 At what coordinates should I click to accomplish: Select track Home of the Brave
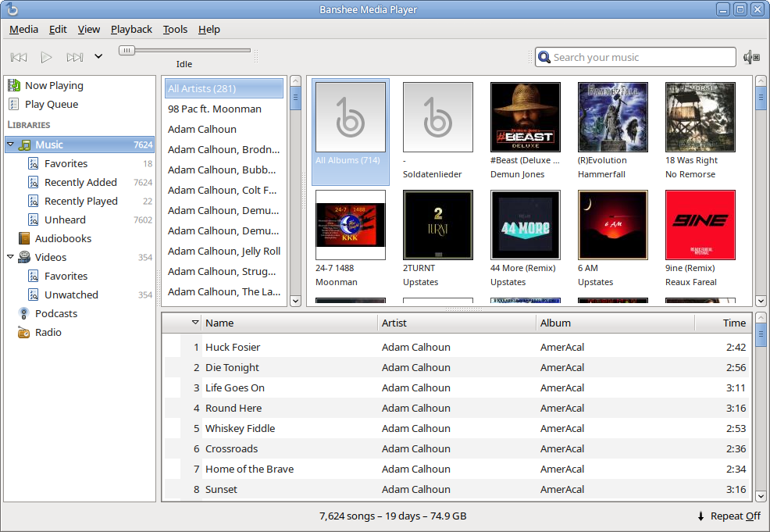(457, 470)
